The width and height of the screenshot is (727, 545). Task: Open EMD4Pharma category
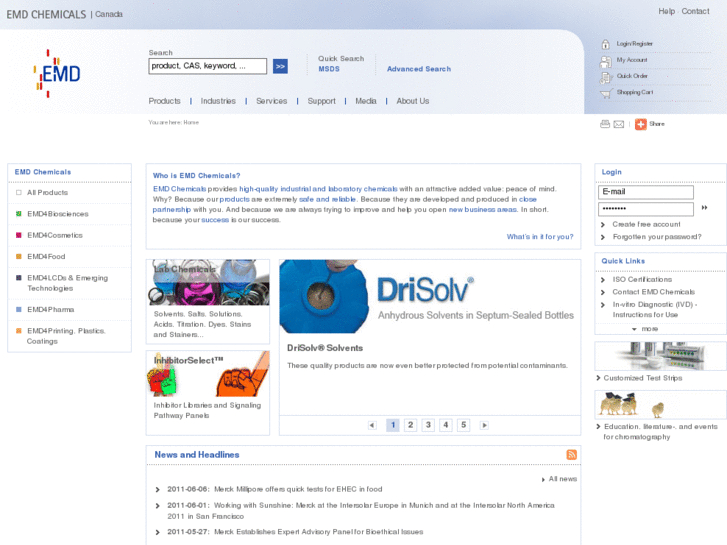pyautogui.click(x=51, y=309)
